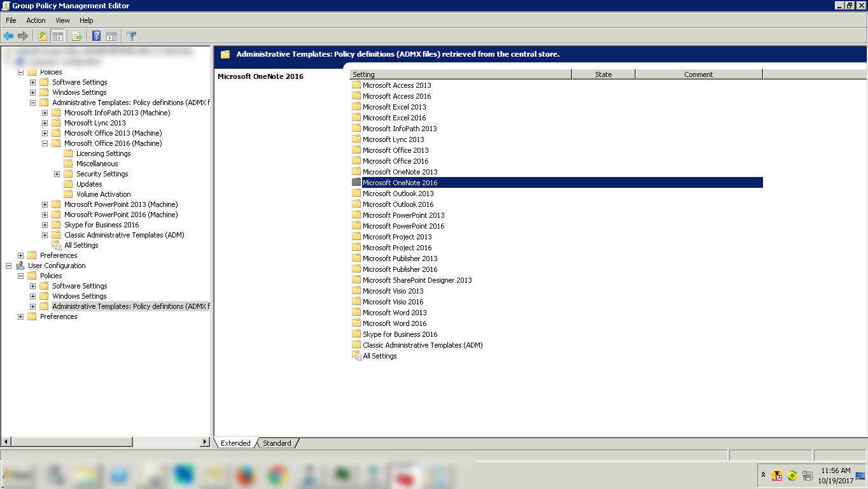Click folder icon beside Microsoft Access 2013
Screen dimensions: 868x489
pyautogui.click(x=356, y=85)
